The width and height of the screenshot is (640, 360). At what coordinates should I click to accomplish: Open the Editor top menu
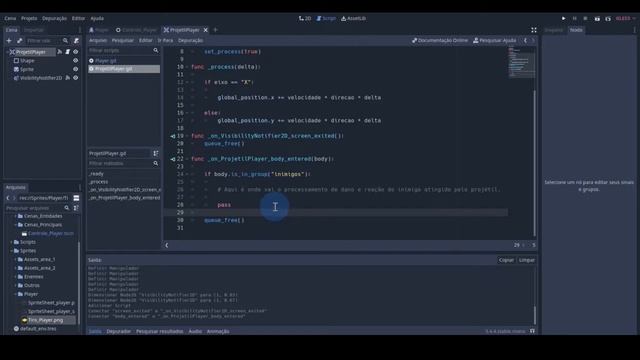click(78, 18)
